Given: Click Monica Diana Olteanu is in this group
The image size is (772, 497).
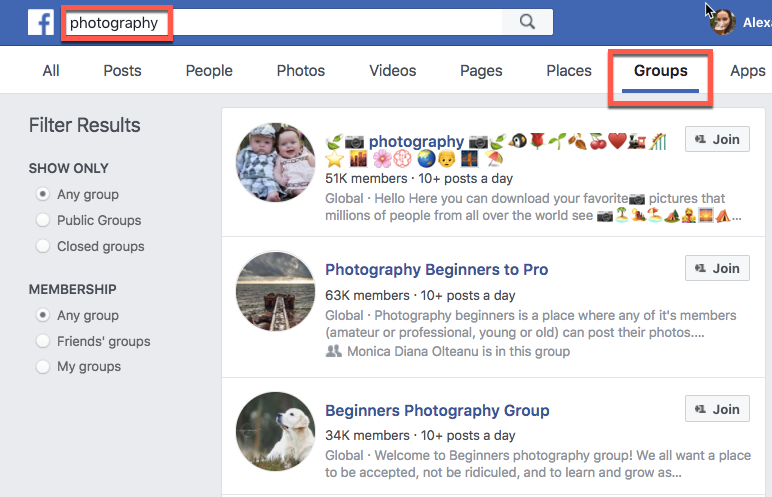Looking at the screenshot, I should coord(458,351).
